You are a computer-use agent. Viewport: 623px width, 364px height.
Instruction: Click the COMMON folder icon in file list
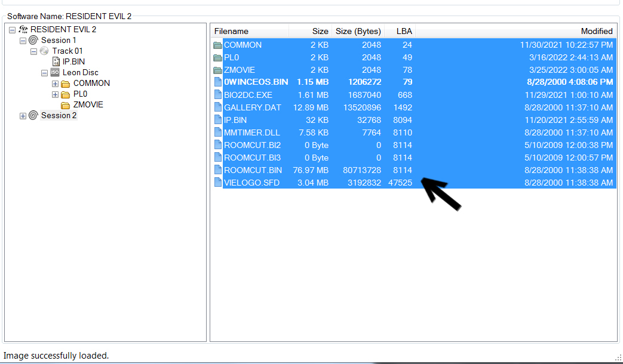(217, 45)
